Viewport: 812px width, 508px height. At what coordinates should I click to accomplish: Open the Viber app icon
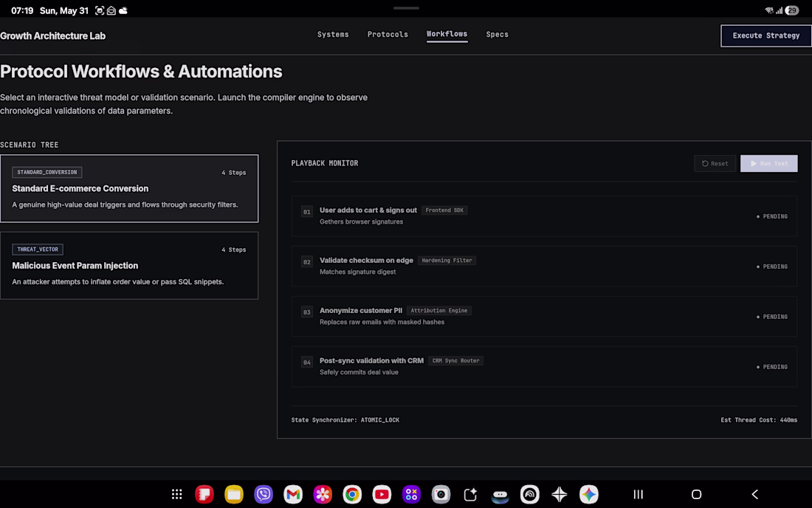(263, 495)
